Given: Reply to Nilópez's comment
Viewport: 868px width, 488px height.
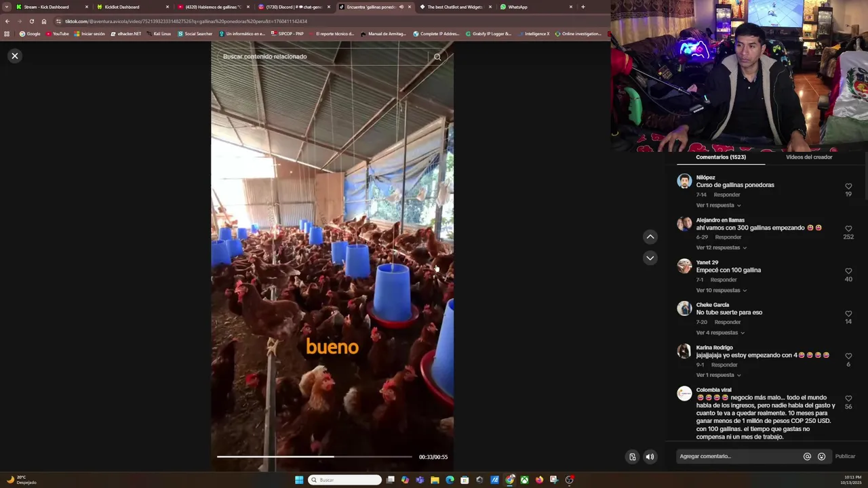Looking at the screenshot, I should pyautogui.click(x=727, y=195).
